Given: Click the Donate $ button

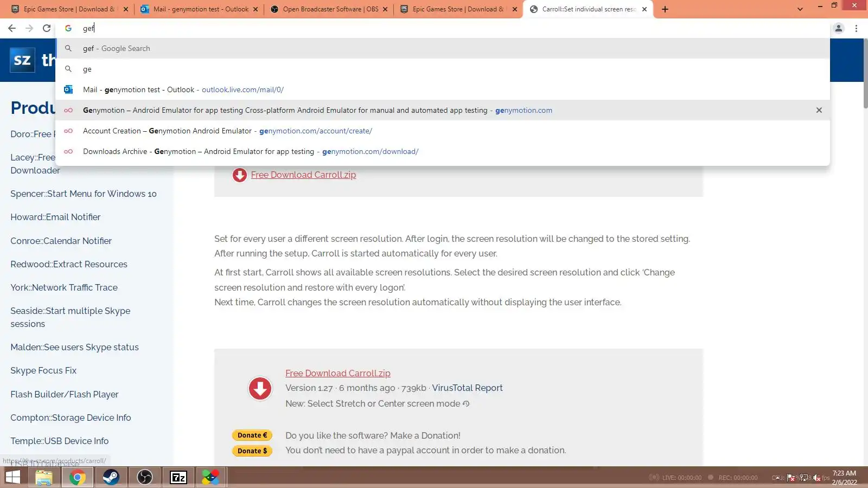Looking at the screenshot, I should click(252, 451).
